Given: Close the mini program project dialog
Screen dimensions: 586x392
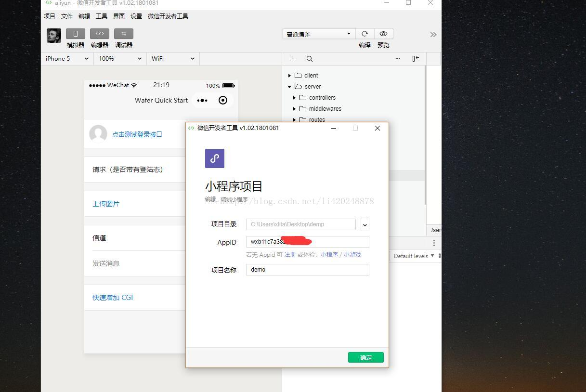Looking at the screenshot, I should tap(378, 128).
